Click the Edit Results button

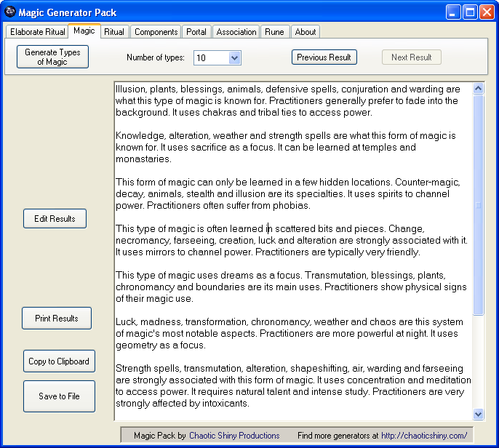click(x=55, y=219)
